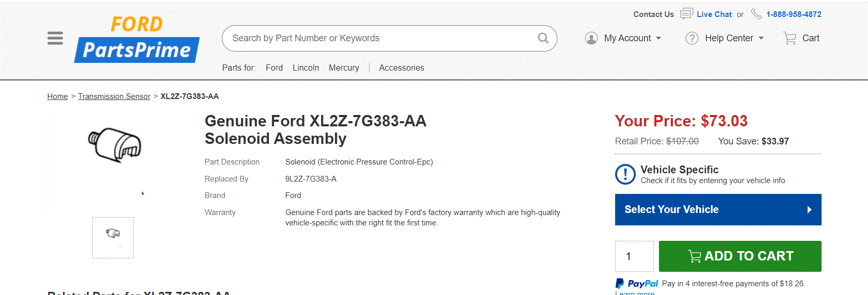868x295 pixels.
Task: Click the Help Center question mark icon
Action: pos(692,38)
